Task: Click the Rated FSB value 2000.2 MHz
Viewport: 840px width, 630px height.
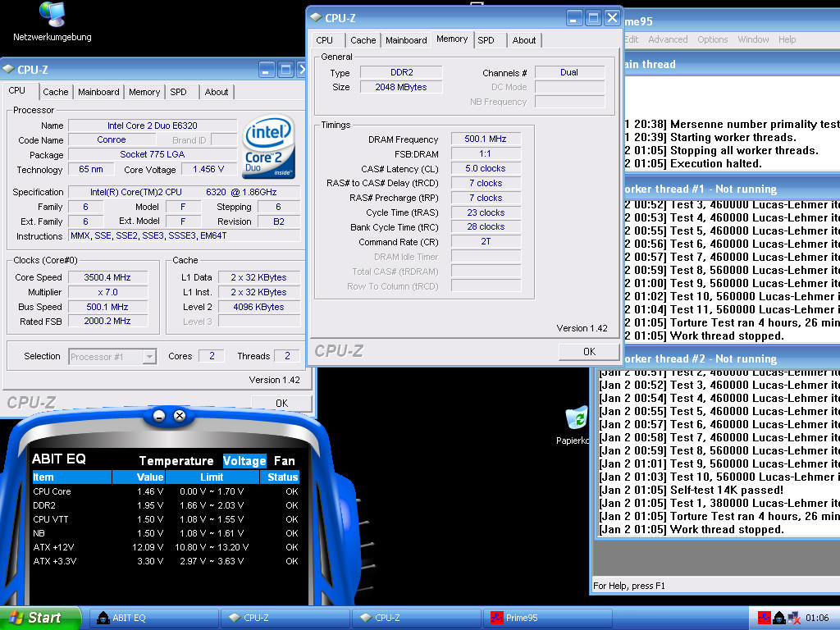Action: [107, 321]
